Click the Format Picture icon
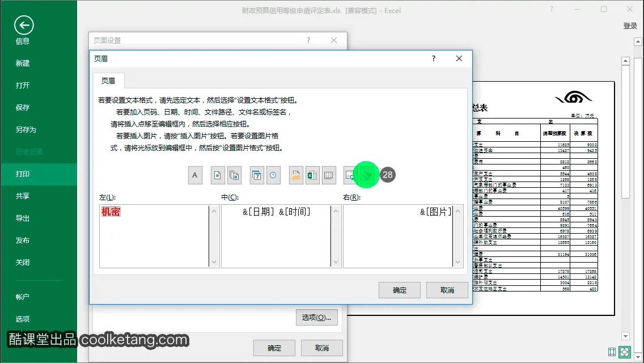 click(366, 175)
